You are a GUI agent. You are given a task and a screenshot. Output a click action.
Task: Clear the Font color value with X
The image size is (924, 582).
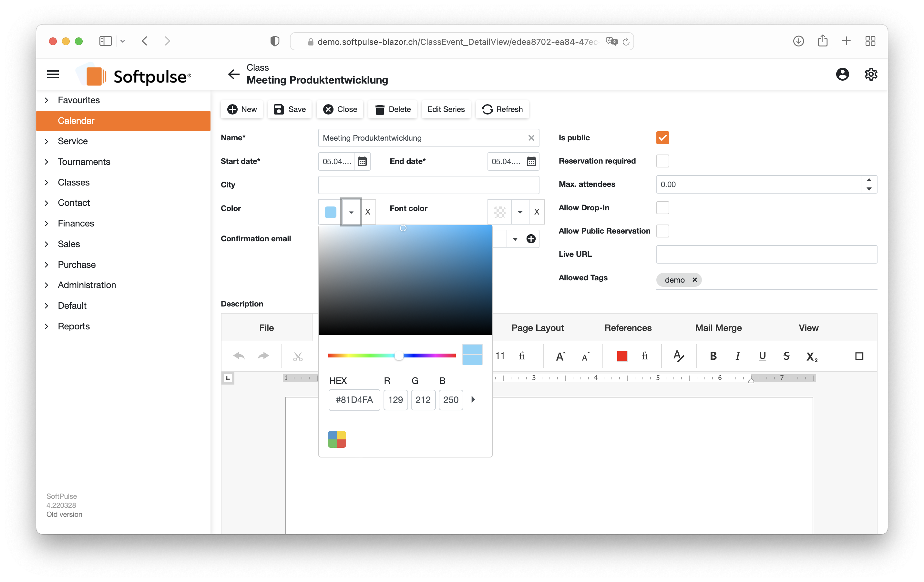[x=537, y=212]
